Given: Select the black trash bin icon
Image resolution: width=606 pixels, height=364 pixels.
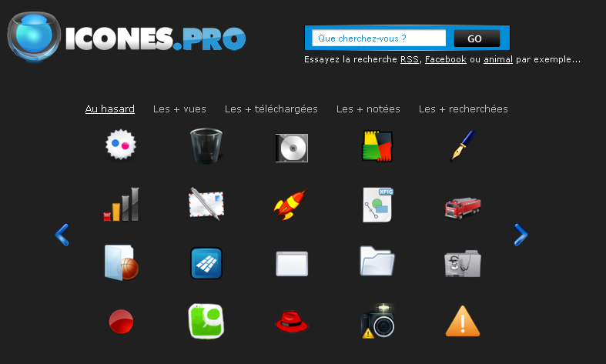Looking at the screenshot, I should click(x=206, y=146).
